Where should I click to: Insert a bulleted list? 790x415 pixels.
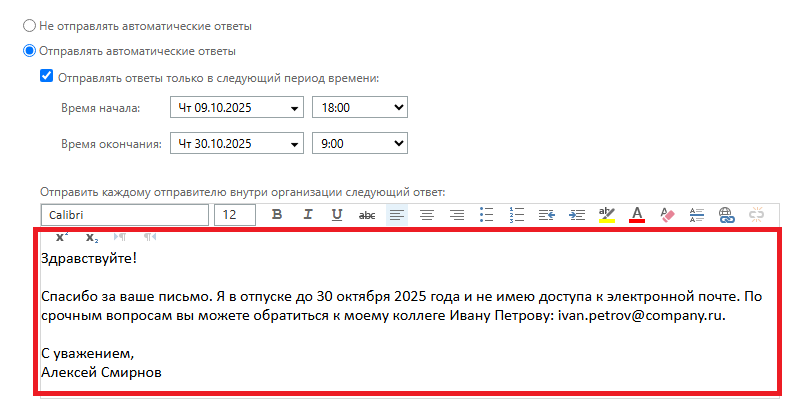[487, 215]
